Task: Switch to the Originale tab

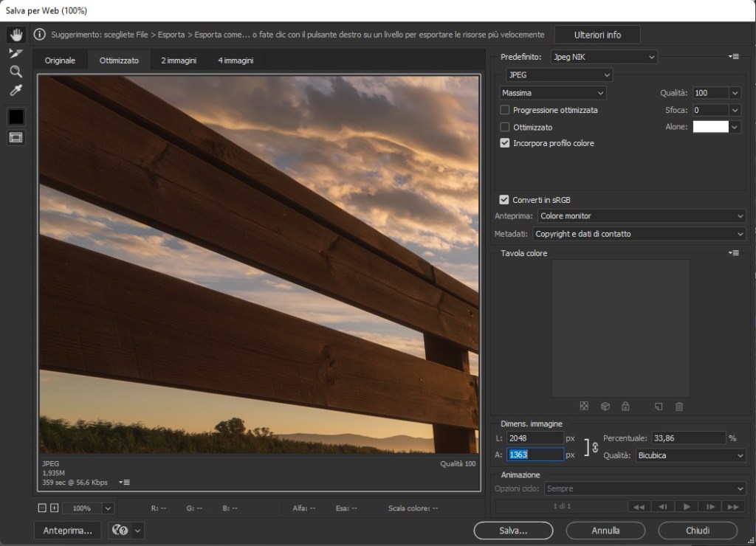Action: coord(60,61)
